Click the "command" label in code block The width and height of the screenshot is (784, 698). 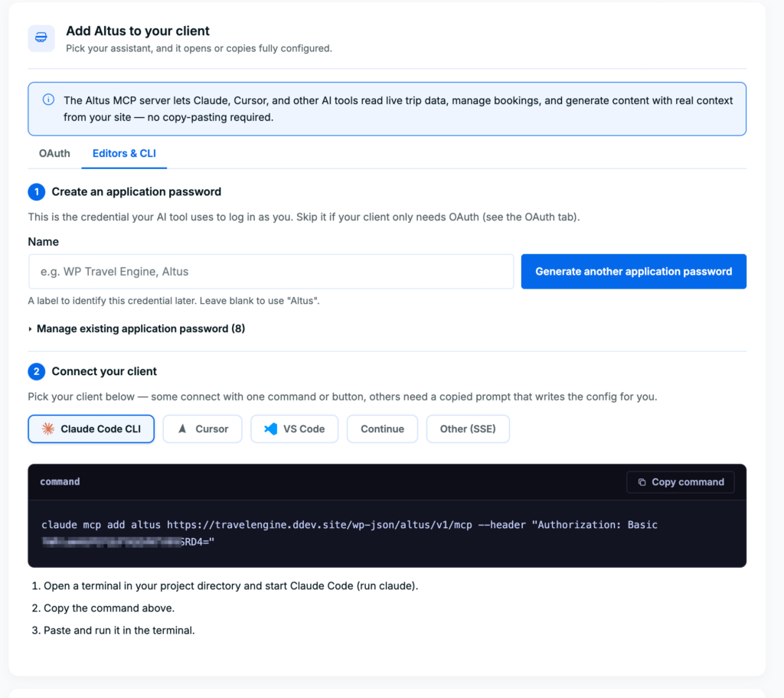(x=60, y=481)
